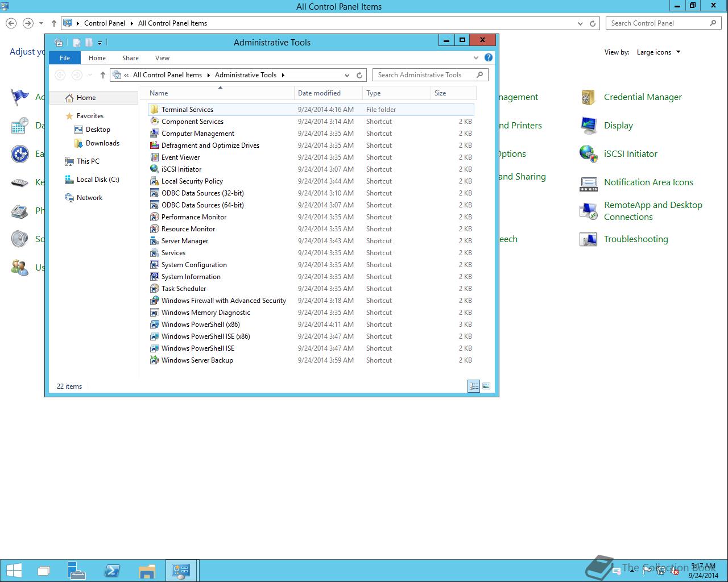Sort by the Size column header
Screen dimensions: 728x582
[453, 93]
